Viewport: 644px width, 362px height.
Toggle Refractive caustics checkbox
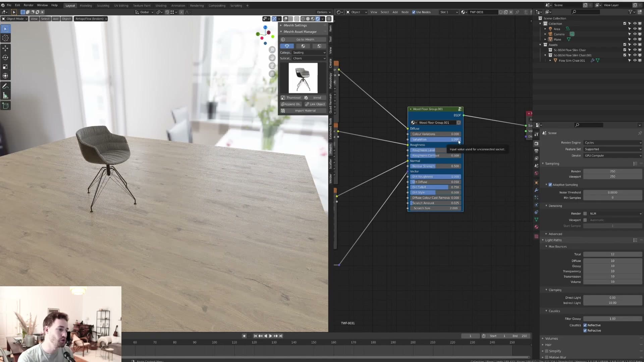(585, 330)
